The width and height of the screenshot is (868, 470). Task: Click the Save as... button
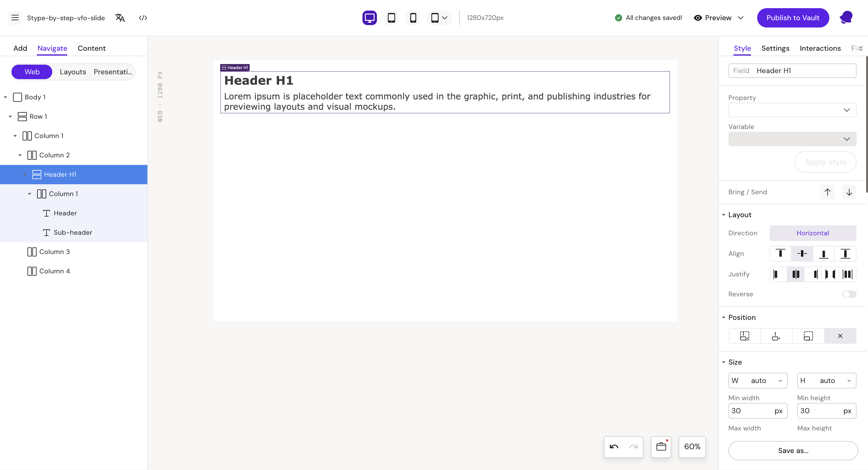coord(793,450)
